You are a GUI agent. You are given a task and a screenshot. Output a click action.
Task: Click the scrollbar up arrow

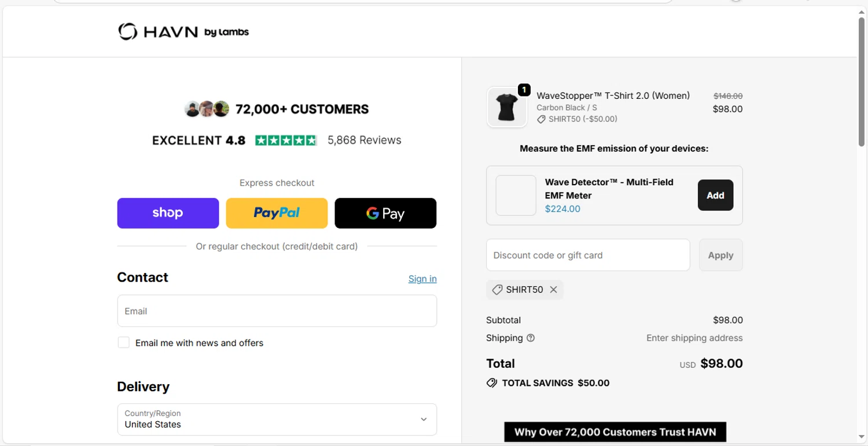[x=861, y=12]
